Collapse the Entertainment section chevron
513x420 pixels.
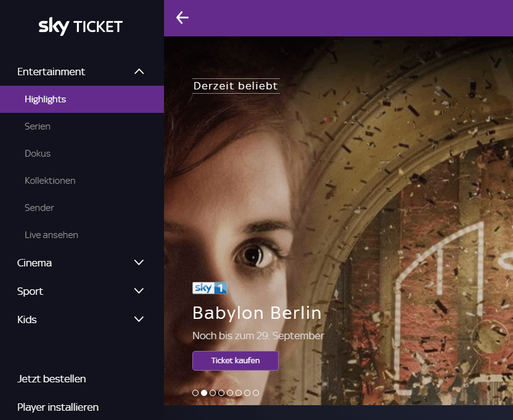139,72
